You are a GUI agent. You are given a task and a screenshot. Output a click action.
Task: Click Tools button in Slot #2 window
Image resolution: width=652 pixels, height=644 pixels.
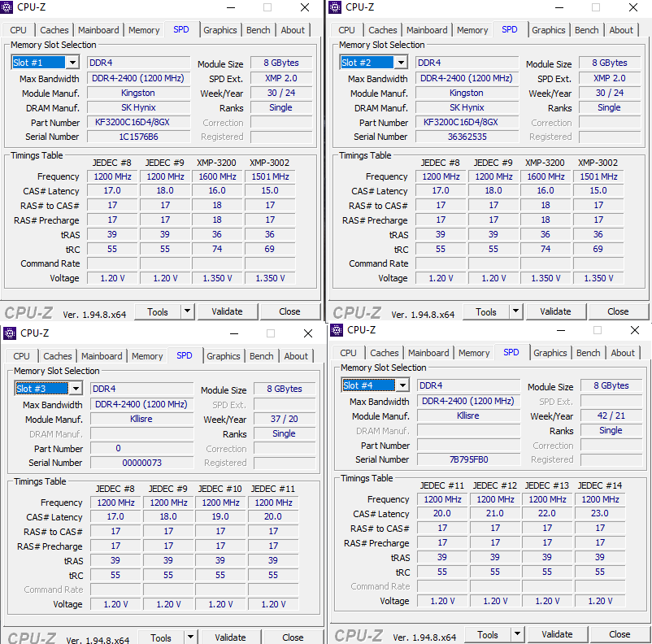[x=486, y=311]
